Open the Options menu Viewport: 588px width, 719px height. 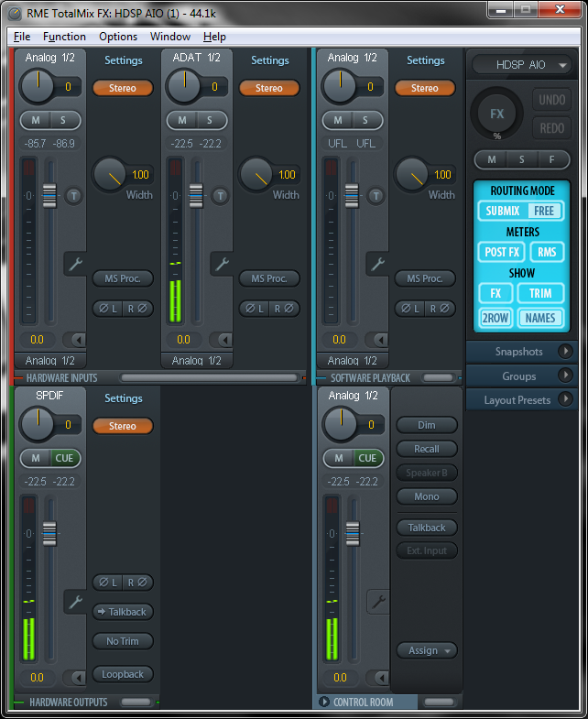coord(118,37)
